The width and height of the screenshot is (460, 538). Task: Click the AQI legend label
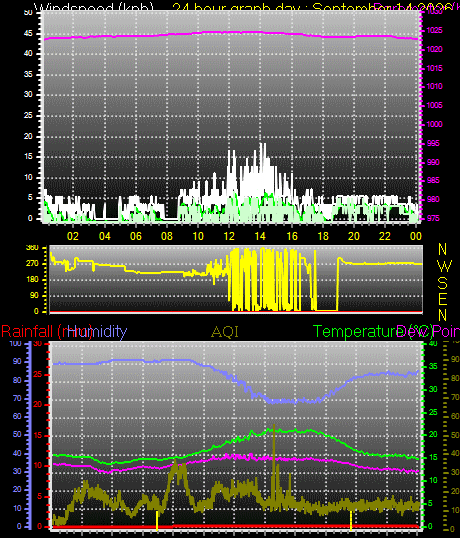(225, 332)
